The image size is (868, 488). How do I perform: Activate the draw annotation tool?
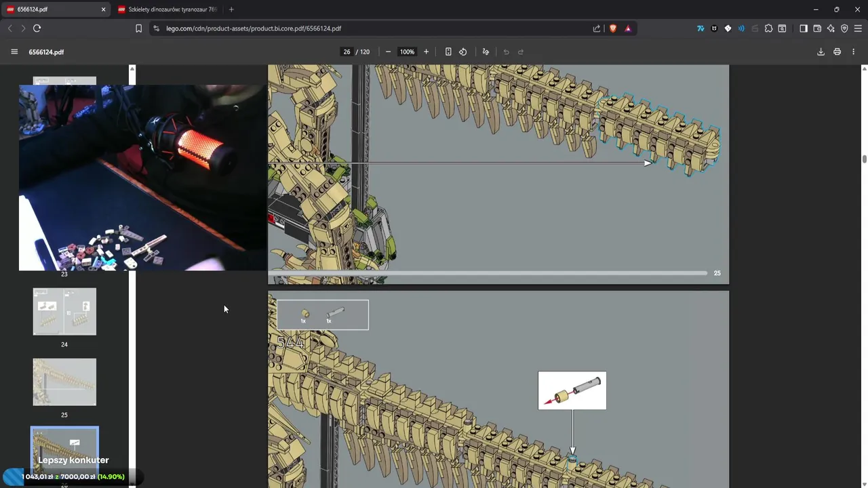click(x=486, y=52)
